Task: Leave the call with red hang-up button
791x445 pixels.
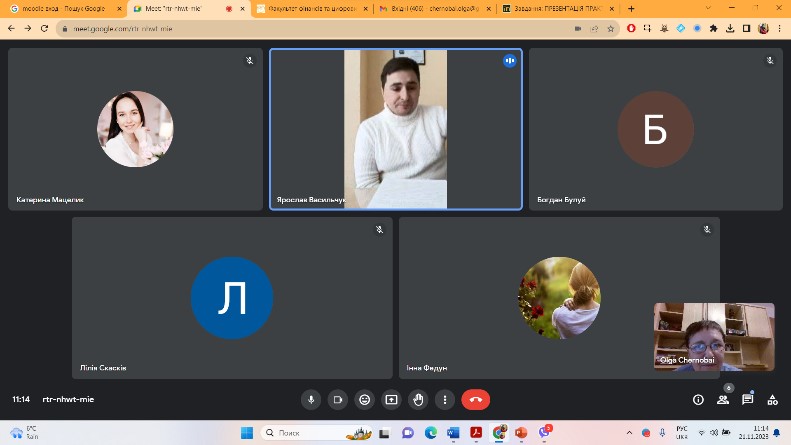Action: 475,400
